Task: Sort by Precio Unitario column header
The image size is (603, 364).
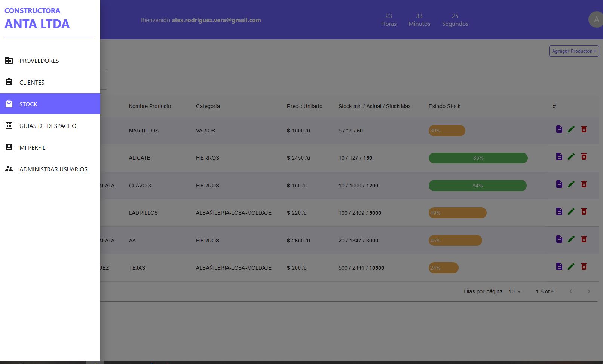Action: coord(304,106)
